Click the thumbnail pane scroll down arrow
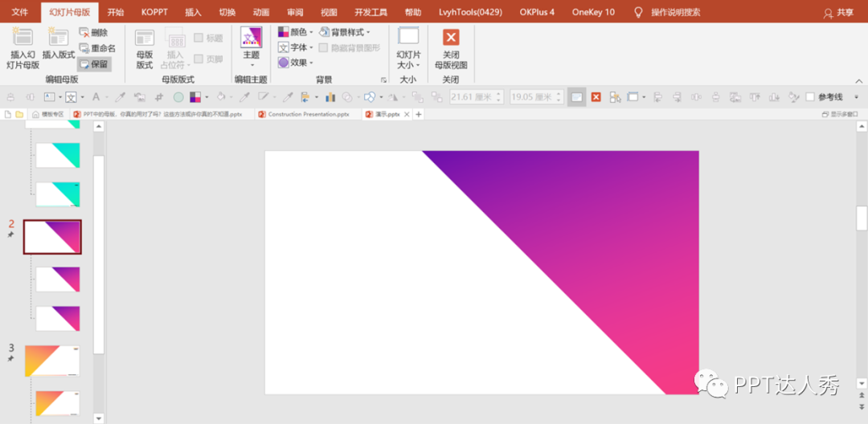This screenshot has width=868, height=424. click(99, 418)
